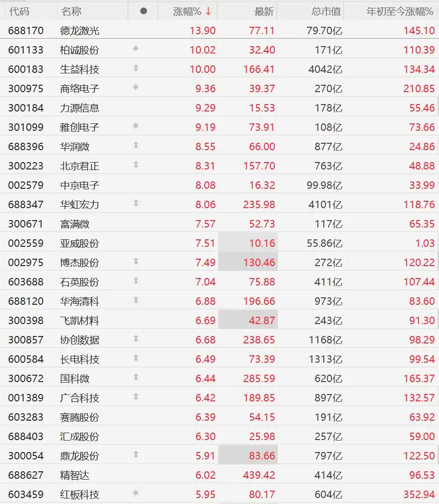This screenshot has height=504, width=439.
Task: Select the 精智达 stock row
Action: pos(219,475)
